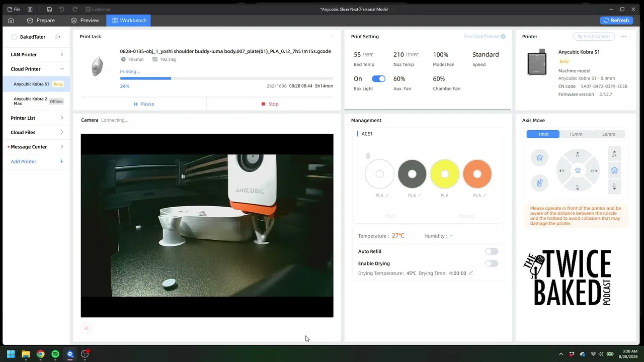
Task: Click the 60% Chamber Fan value
Action: coord(439,79)
